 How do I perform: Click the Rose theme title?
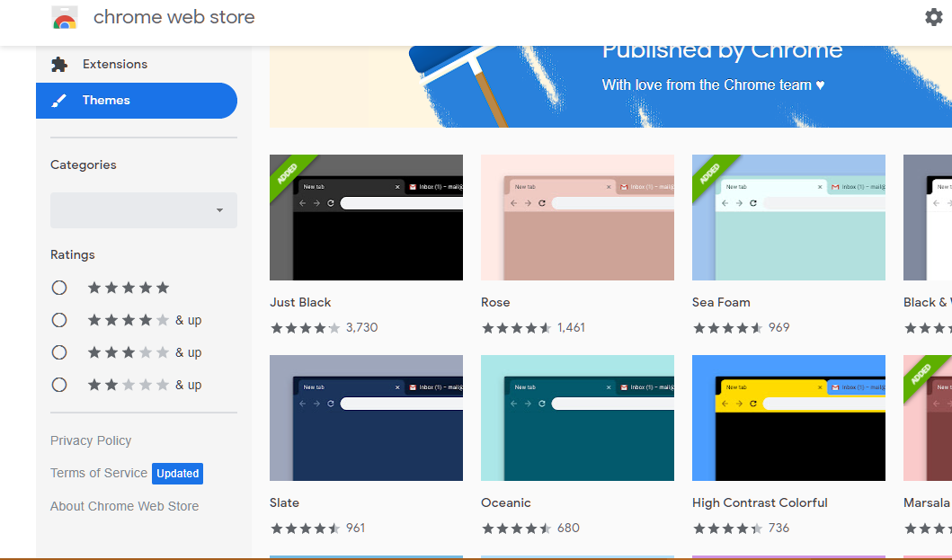[495, 303]
